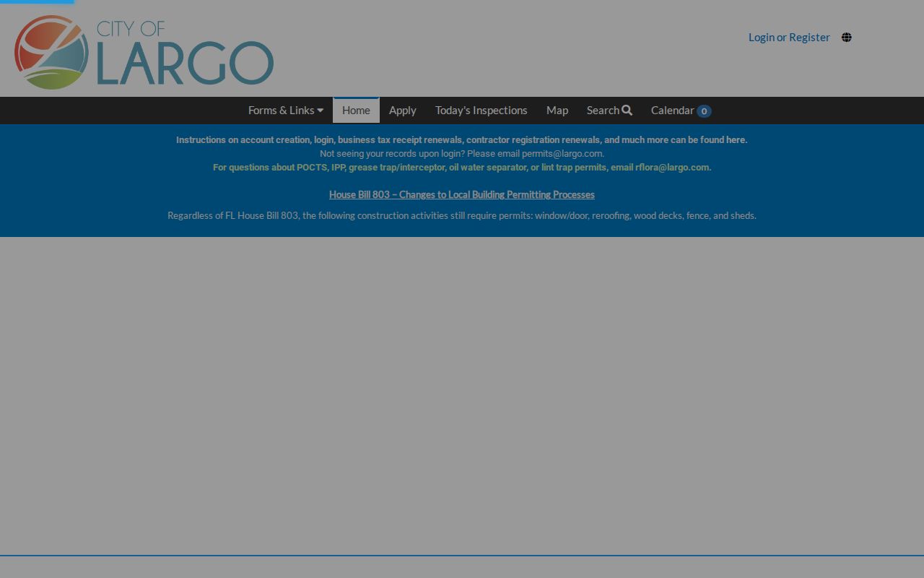Image resolution: width=924 pixels, height=578 pixels.
Task: Click the Login or Register link
Action: (789, 38)
